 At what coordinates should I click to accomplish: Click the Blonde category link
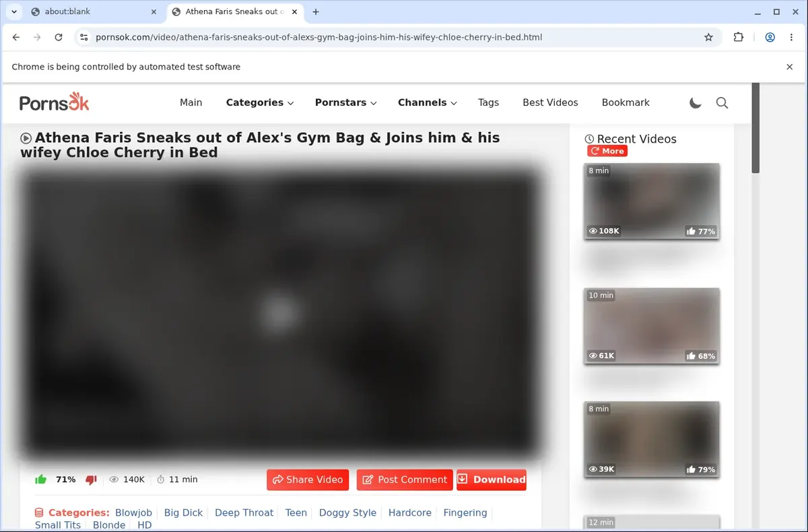coord(109,525)
